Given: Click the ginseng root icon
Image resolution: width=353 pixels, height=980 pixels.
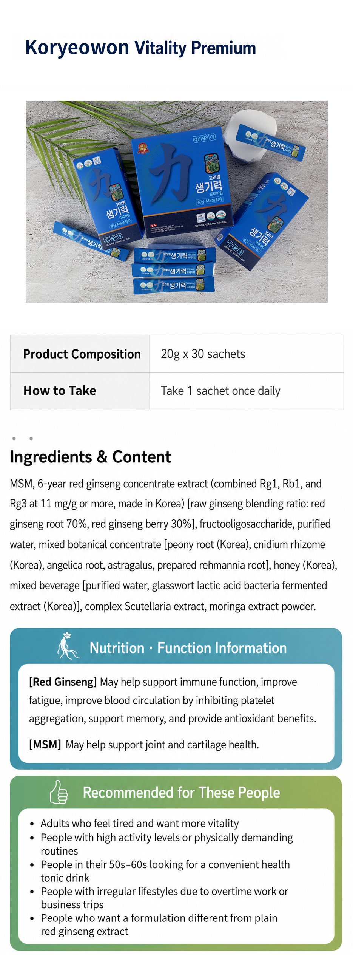Looking at the screenshot, I should [68, 646].
